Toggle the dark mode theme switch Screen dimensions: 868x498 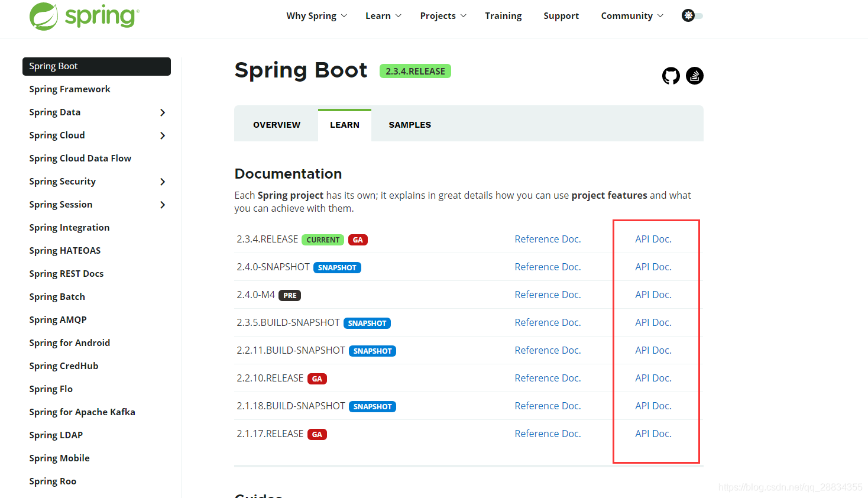pyautogui.click(x=692, y=15)
